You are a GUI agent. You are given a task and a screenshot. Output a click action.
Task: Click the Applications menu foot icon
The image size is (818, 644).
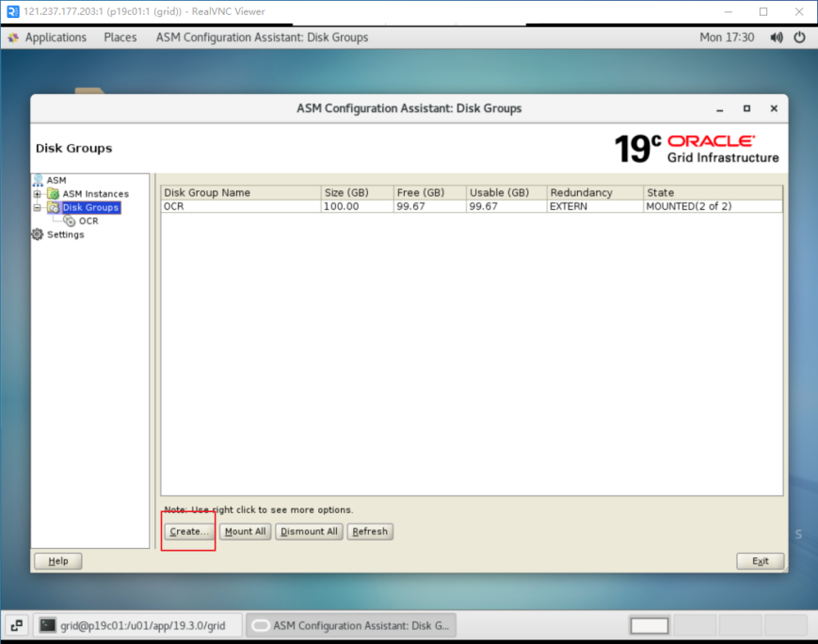[13, 38]
